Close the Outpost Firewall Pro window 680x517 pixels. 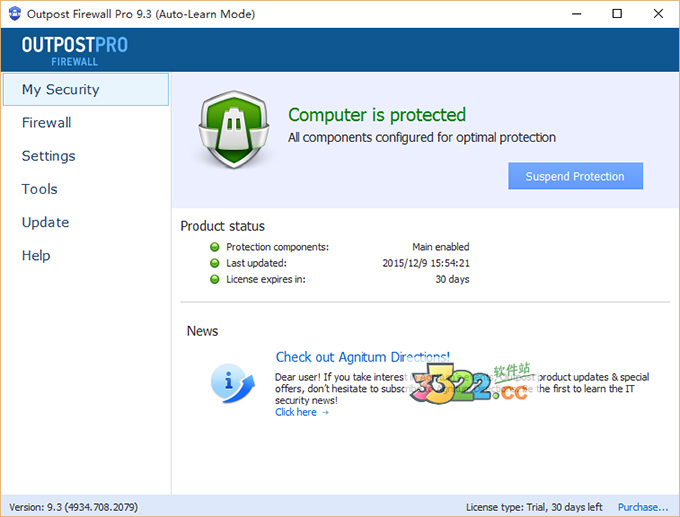coord(658,14)
